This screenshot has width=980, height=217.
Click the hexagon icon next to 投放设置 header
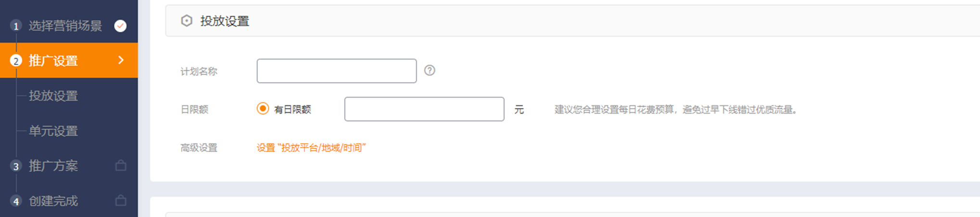click(187, 21)
